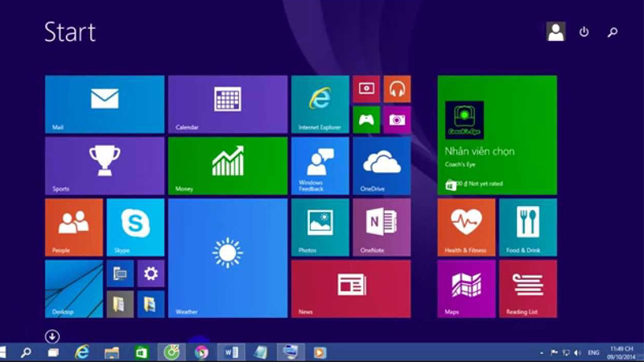Open the Store from taskbar
The height and width of the screenshot is (362, 644).
pos(142,352)
